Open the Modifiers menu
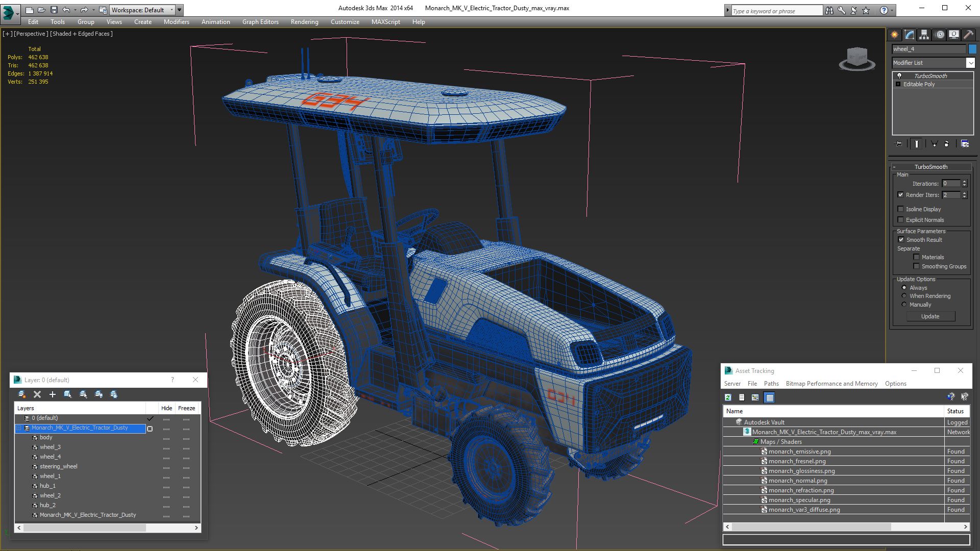 click(x=177, y=22)
